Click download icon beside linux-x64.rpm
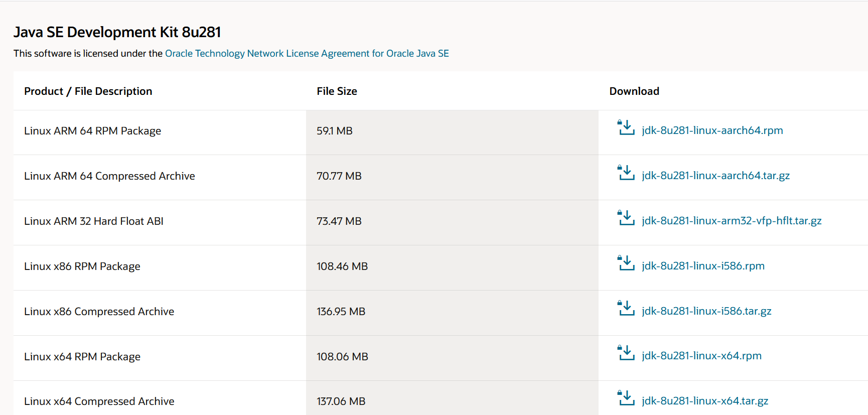This screenshot has height=415, width=868. [626, 353]
